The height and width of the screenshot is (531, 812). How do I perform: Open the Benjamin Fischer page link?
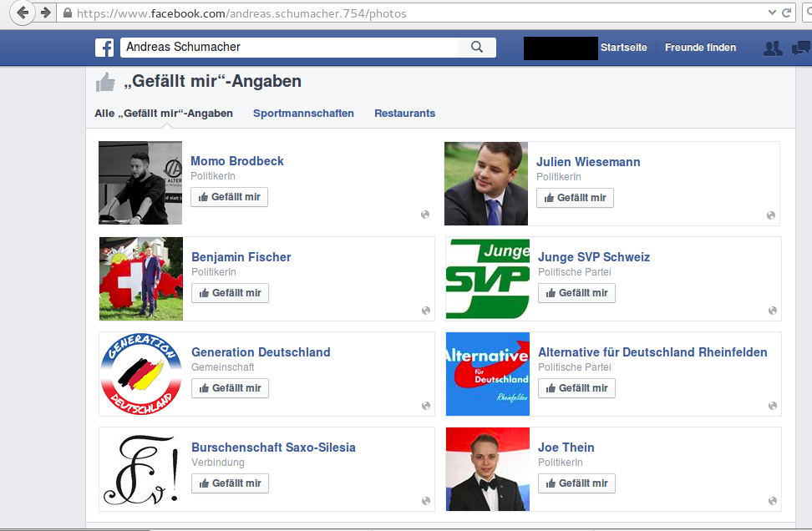point(241,257)
